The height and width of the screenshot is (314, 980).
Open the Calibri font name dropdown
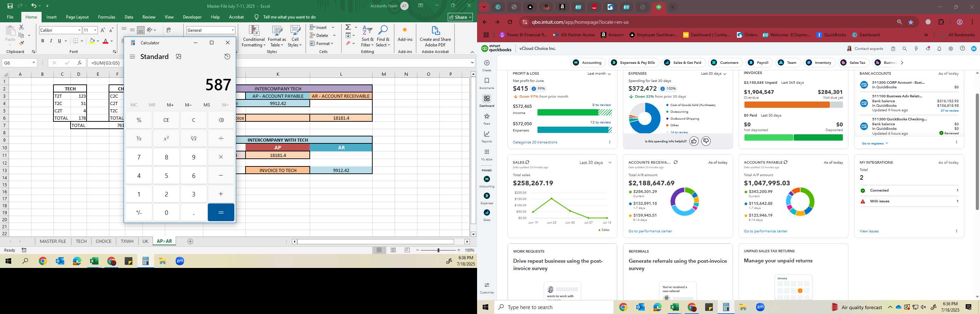pos(80,30)
